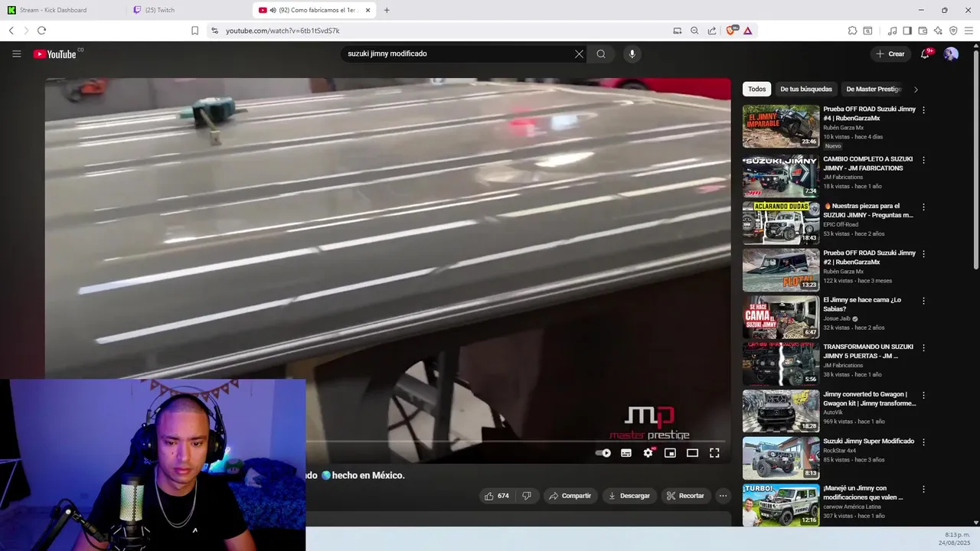Open thumbnail of ¡Manejé un Jimny con

point(780,505)
